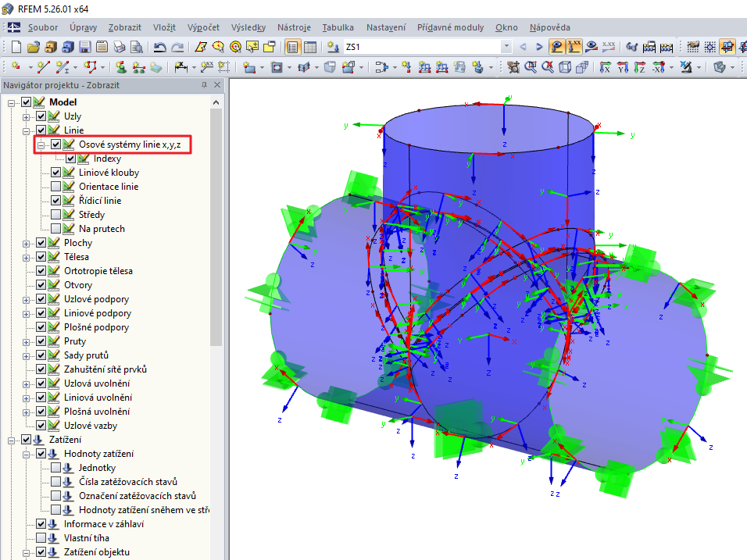Select the Řídicí linie tree item
Screen dimensions: 747x560
pyautogui.click(x=100, y=201)
